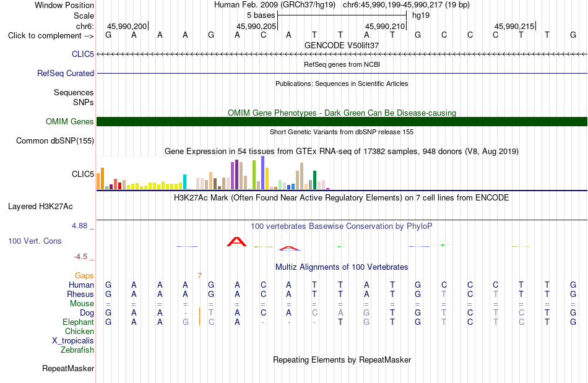Select the 'Chicken' alignment row label
588x383 pixels.
79,331
